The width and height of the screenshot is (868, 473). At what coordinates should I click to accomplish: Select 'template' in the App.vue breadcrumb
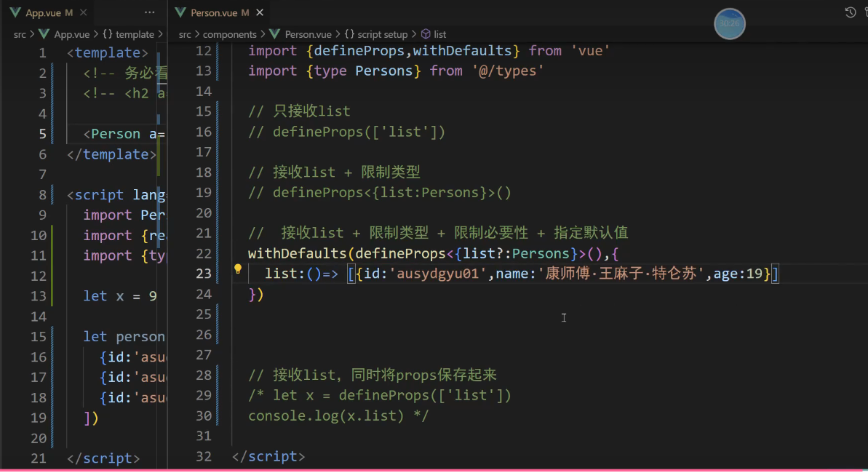click(135, 34)
